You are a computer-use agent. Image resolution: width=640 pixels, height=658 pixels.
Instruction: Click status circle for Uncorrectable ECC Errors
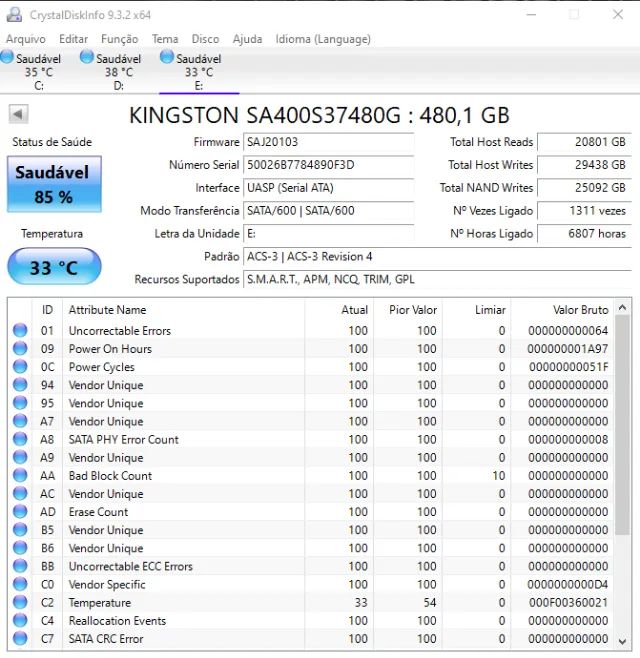coord(20,566)
